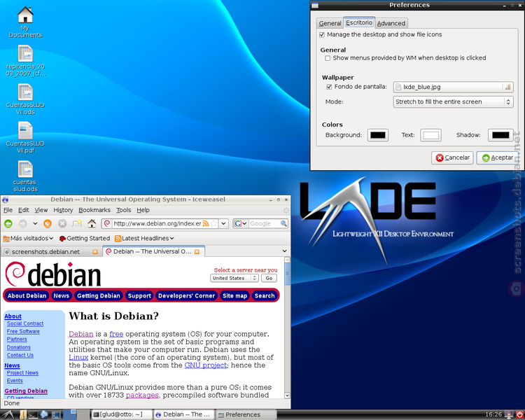Viewport: 525px width, 420px height.
Task: Click into the Google search field
Action: 265,223
